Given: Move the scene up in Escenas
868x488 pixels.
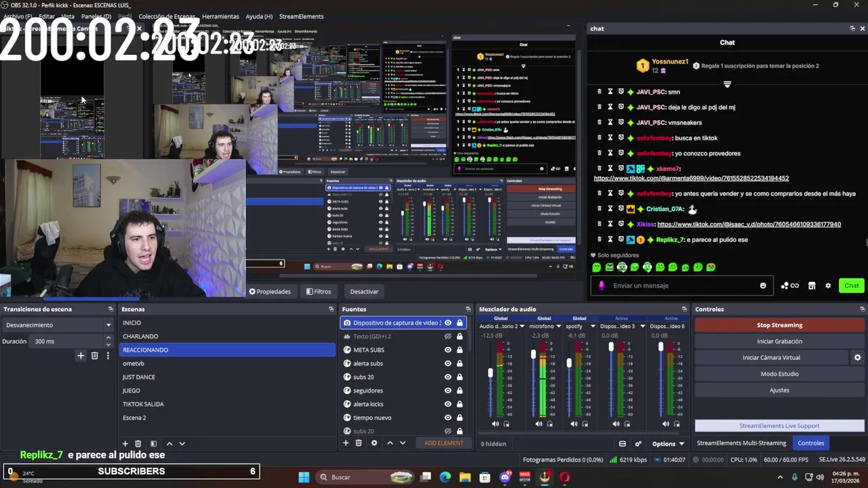Looking at the screenshot, I should click(170, 443).
